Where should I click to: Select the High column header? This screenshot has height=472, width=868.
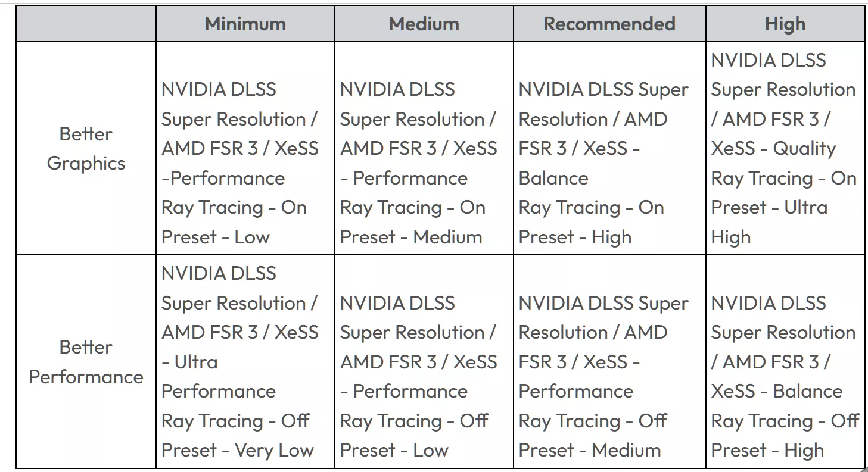785,24
